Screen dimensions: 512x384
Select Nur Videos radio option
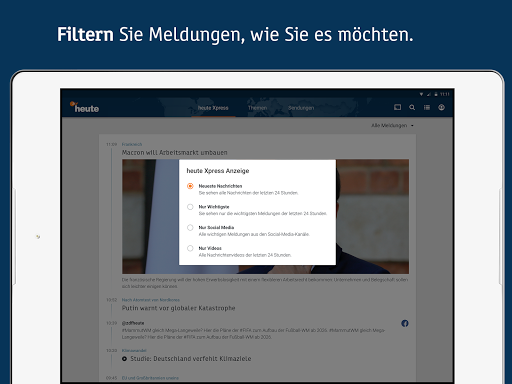pos(190,248)
